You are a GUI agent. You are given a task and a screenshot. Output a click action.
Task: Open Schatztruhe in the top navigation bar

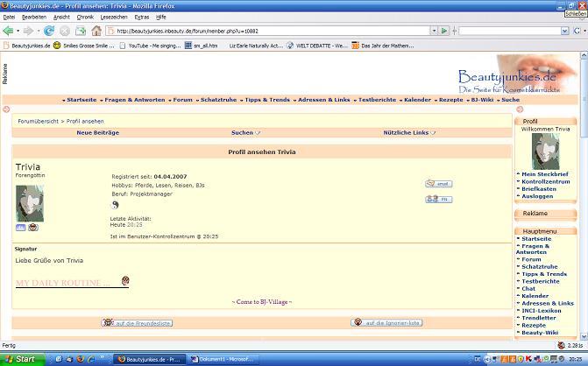pyautogui.click(x=218, y=100)
